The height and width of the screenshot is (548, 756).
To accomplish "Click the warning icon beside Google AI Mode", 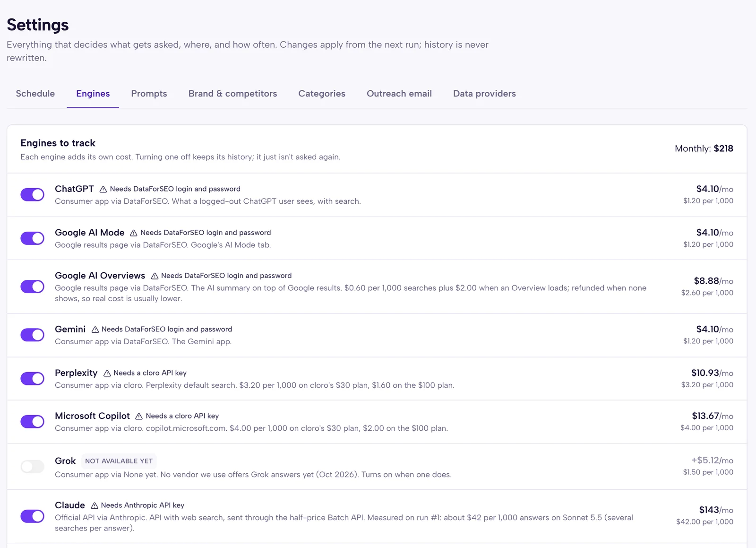I will coord(134,233).
